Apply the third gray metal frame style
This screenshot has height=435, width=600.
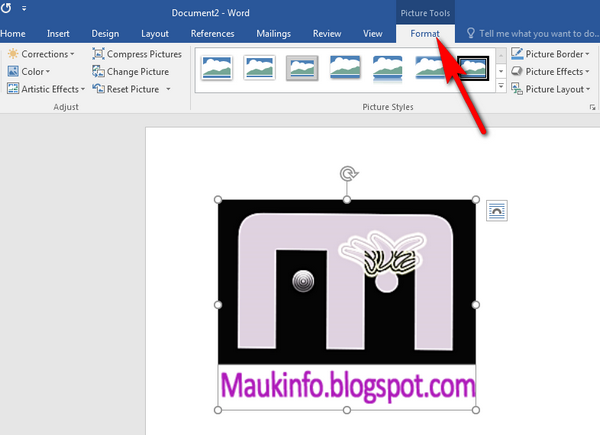point(302,68)
